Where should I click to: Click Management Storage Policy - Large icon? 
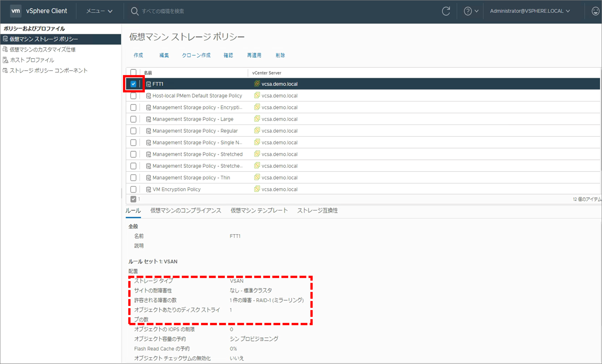(149, 119)
